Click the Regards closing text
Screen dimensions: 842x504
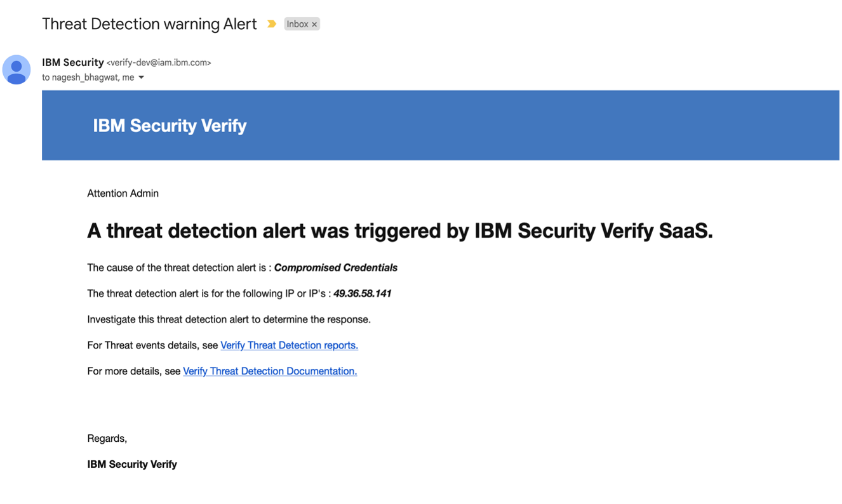[107, 439]
